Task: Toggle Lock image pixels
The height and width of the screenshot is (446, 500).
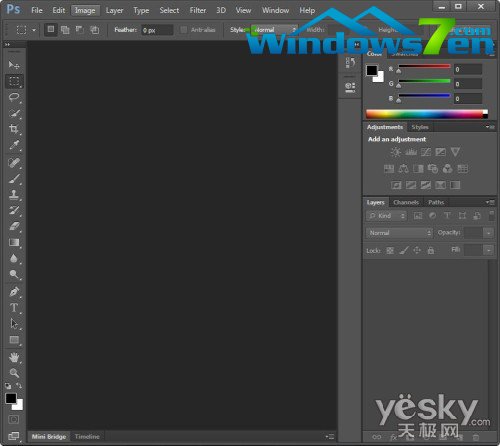Action: 404,250
